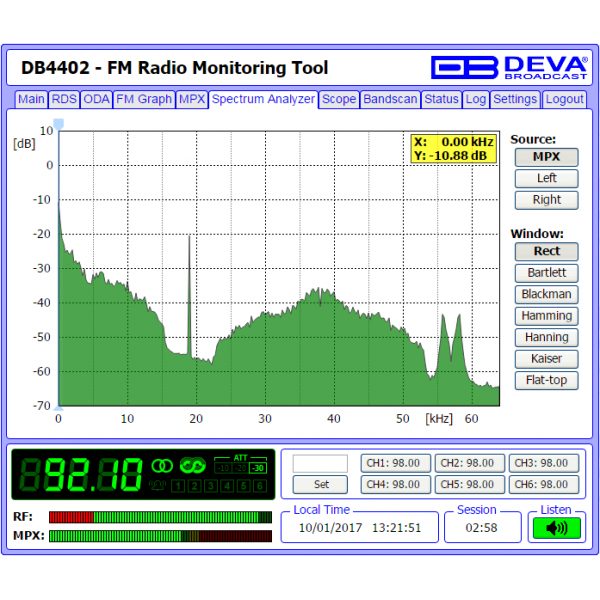This screenshot has width=600, height=600.
Task: Set source to Right channel
Action: click(x=546, y=200)
